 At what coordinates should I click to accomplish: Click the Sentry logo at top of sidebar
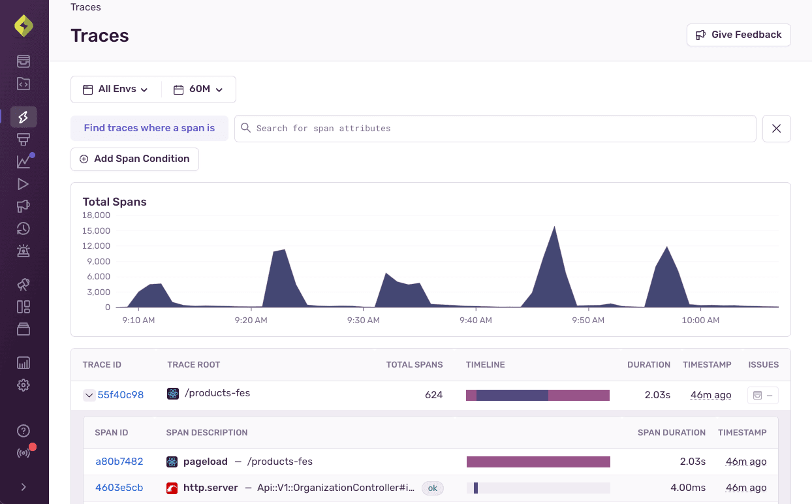[23, 25]
